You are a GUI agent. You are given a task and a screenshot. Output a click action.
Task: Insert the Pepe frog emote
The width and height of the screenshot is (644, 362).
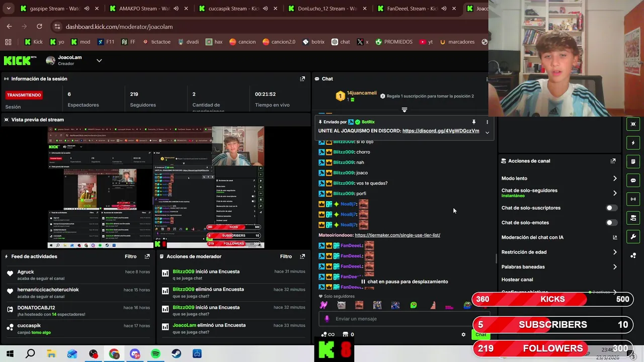click(467, 305)
